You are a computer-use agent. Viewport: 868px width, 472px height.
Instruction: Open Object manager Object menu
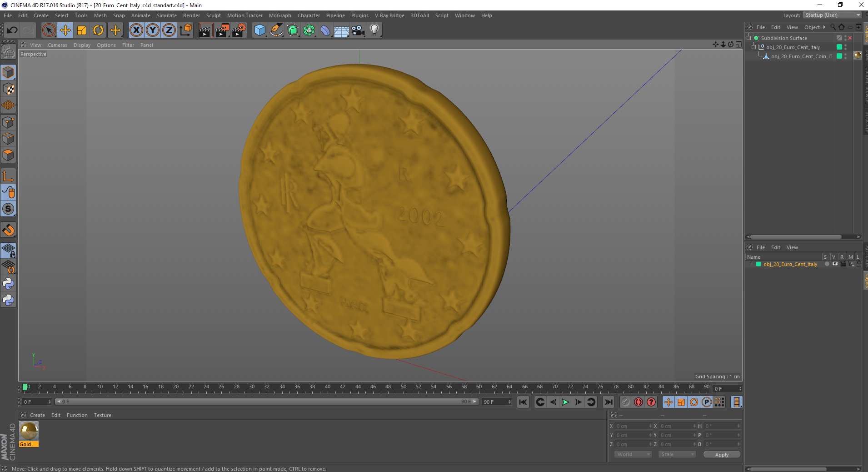tap(812, 27)
